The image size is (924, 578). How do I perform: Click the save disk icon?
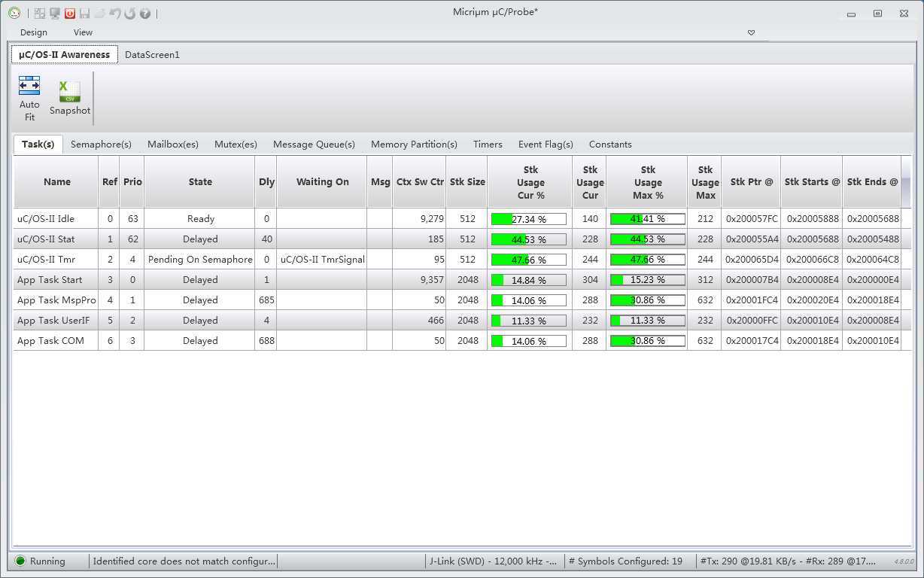(x=84, y=14)
